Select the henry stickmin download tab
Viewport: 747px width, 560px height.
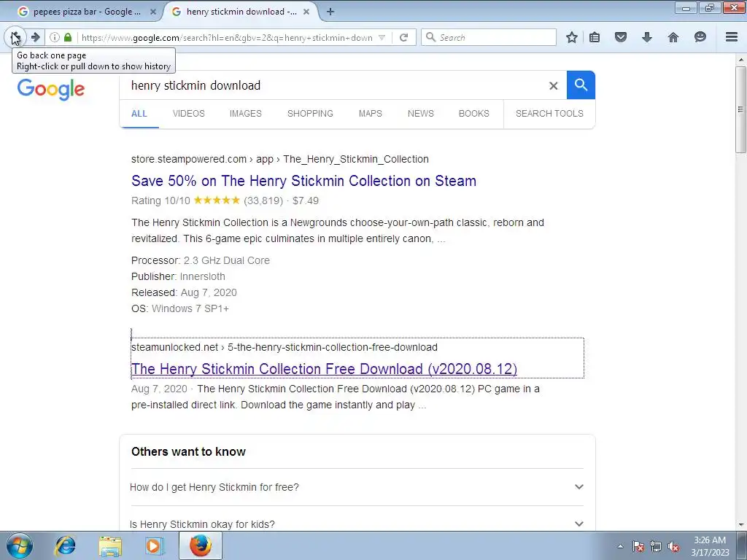[x=241, y=12]
